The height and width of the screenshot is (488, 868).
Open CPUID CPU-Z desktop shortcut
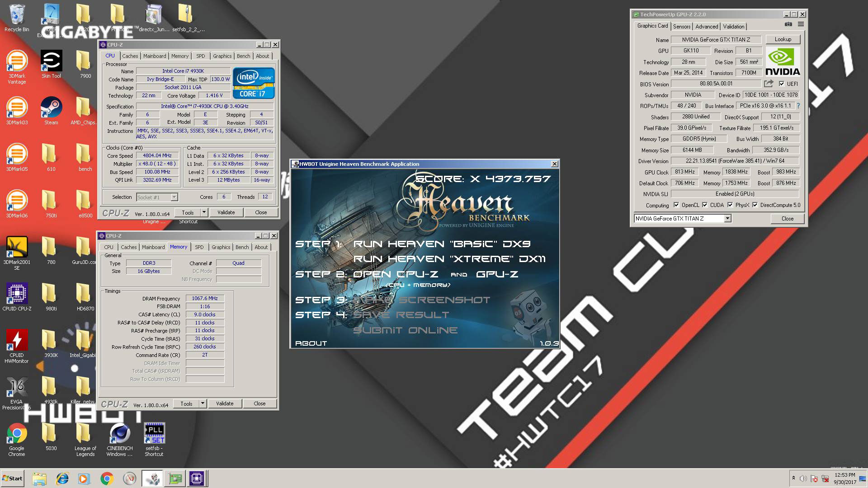point(17,296)
